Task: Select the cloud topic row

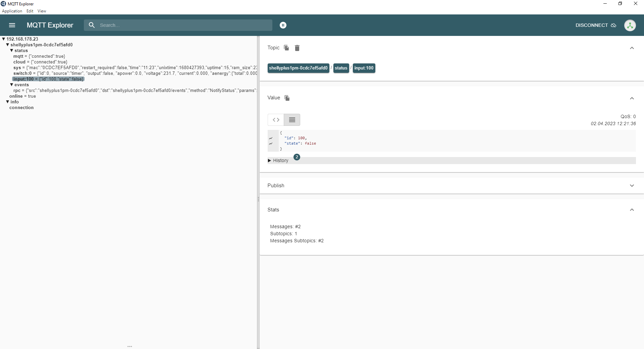Action: pos(40,62)
